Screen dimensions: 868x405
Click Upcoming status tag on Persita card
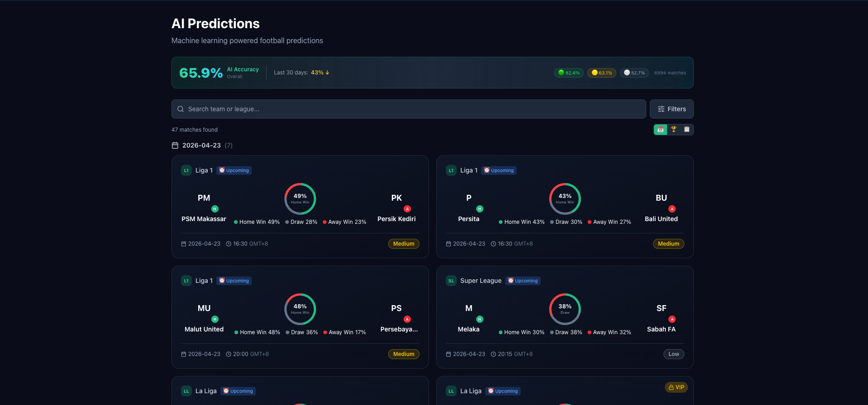pos(499,170)
